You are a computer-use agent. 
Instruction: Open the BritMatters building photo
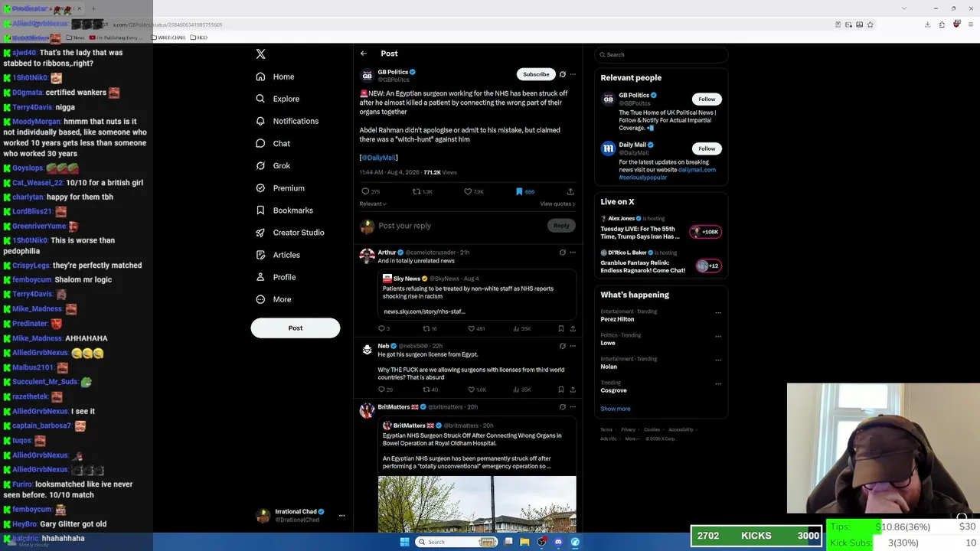click(477, 504)
